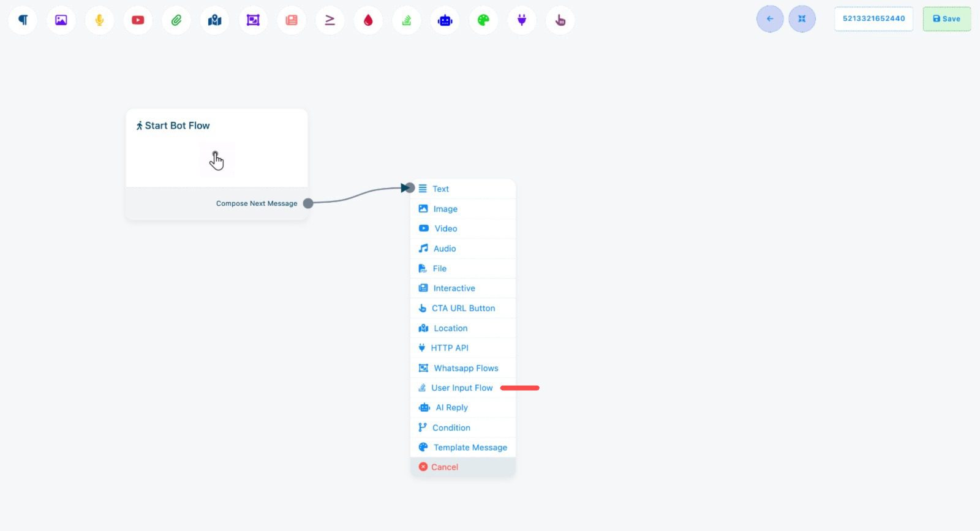Click the fit-to-screen reset view button
The width and height of the screenshot is (980, 531).
click(802, 19)
